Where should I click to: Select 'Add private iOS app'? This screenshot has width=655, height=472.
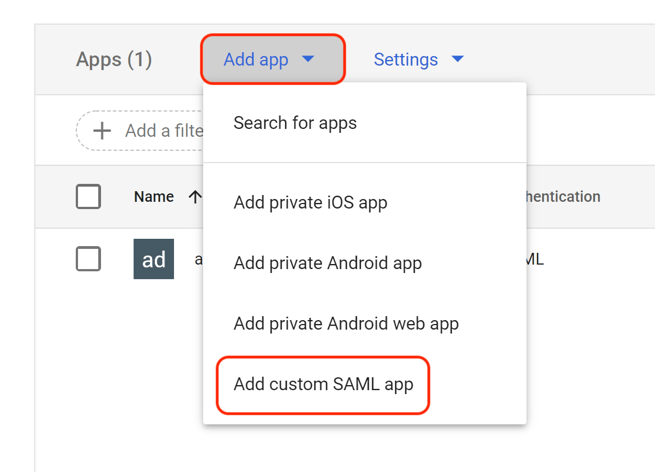point(310,202)
